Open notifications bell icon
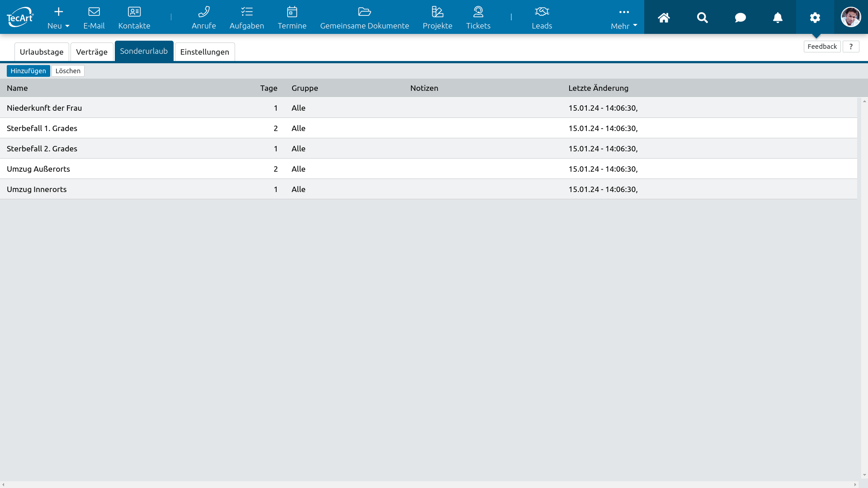Image resolution: width=868 pixels, height=488 pixels. 778,18
